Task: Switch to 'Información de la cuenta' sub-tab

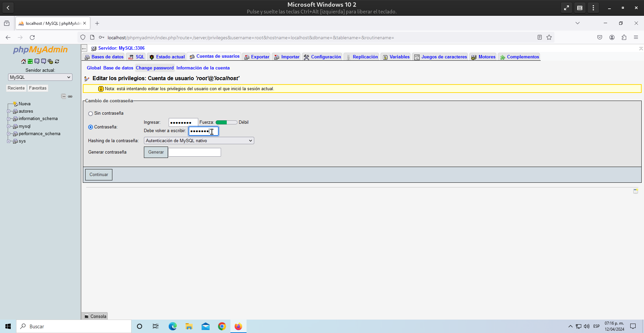Action: coord(203,68)
